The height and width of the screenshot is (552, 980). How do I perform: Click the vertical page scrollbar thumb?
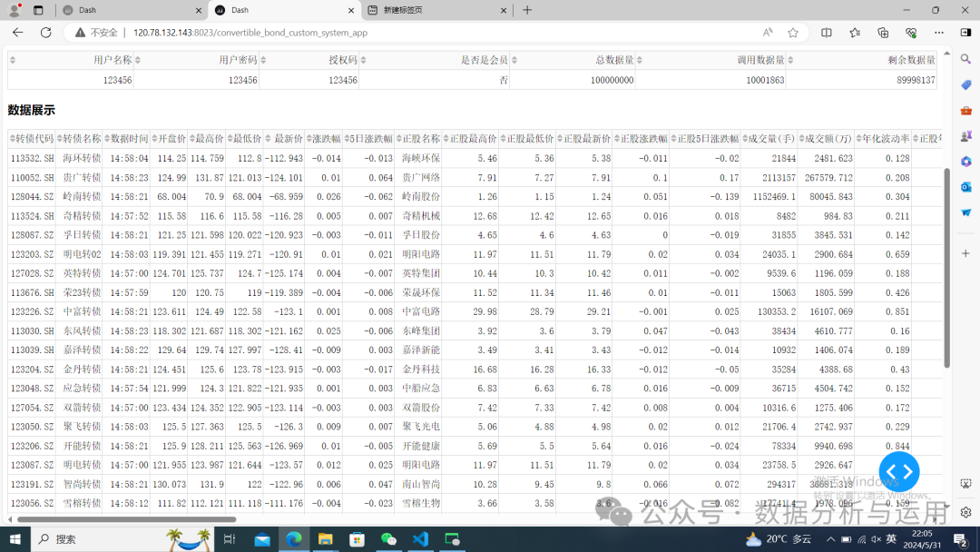(946, 268)
